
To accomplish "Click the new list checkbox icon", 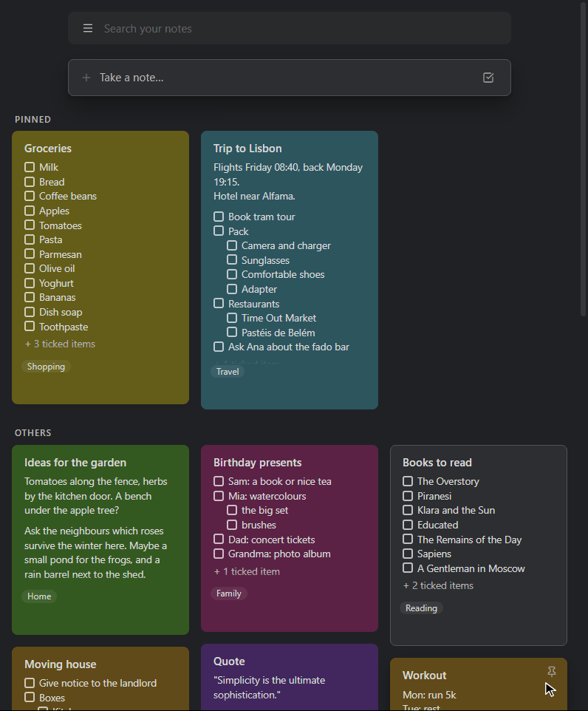I will point(488,78).
